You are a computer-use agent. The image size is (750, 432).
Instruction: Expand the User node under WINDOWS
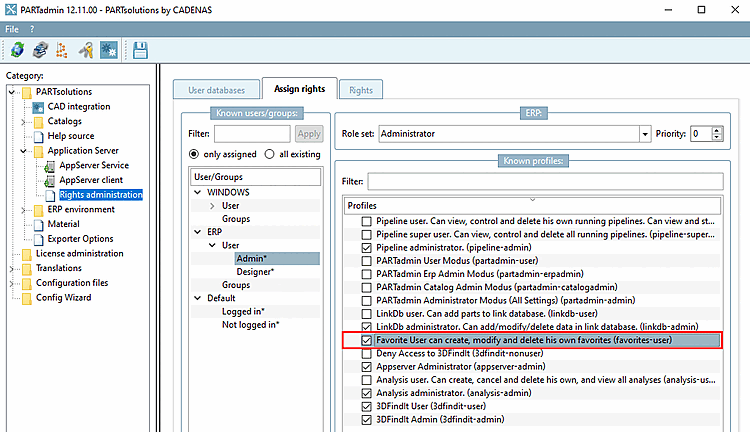click(x=212, y=206)
